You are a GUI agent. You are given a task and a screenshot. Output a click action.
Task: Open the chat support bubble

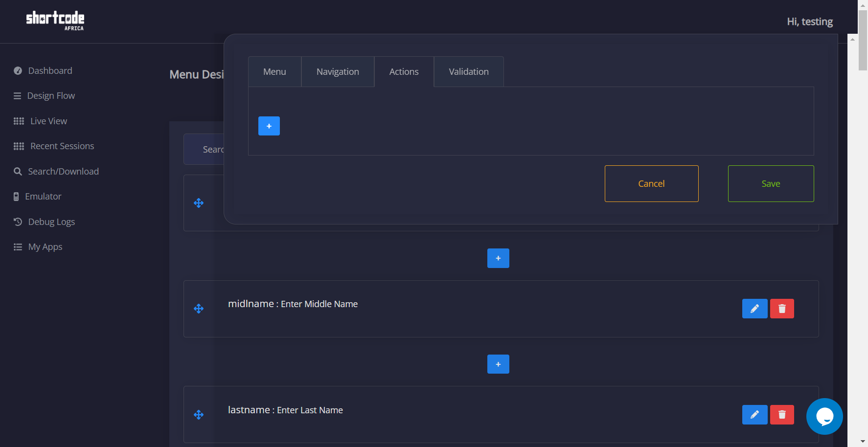pyautogui.click(x=824, y=417)
